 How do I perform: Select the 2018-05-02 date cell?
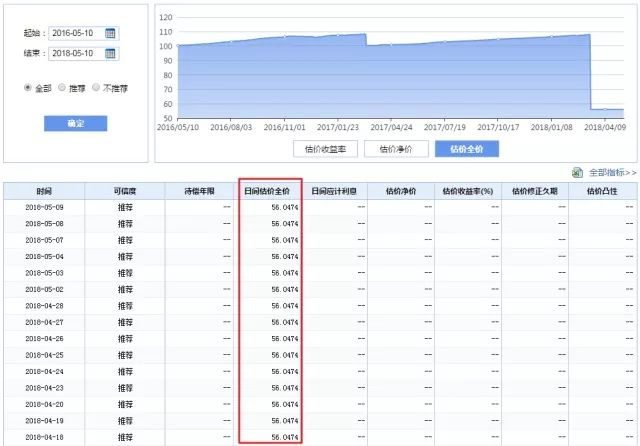coord(44,289)
